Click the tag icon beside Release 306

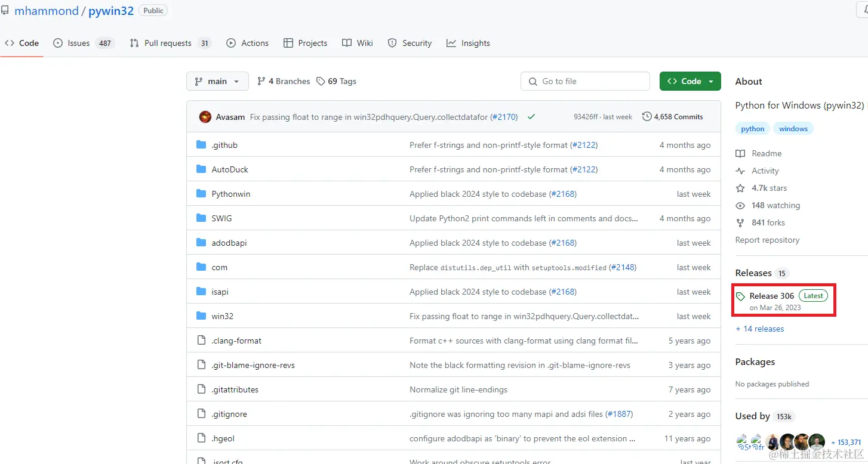pyautogui.click(x=741, y=296)
